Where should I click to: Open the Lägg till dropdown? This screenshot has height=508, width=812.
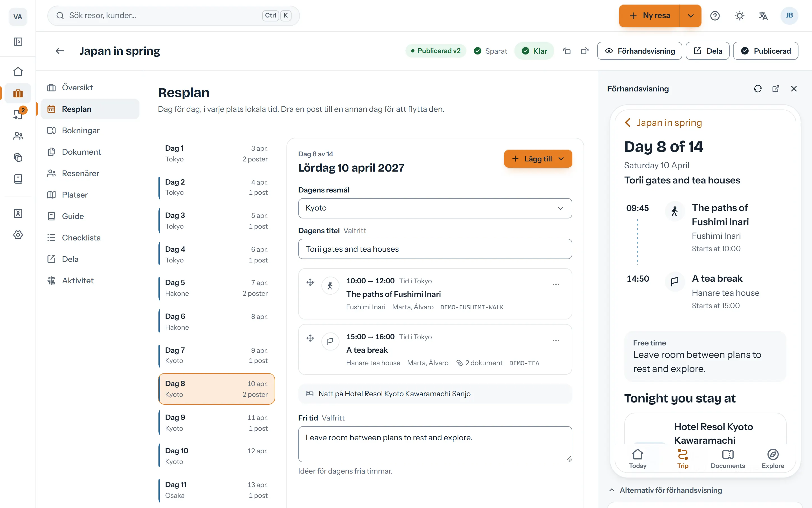[538, 159]
